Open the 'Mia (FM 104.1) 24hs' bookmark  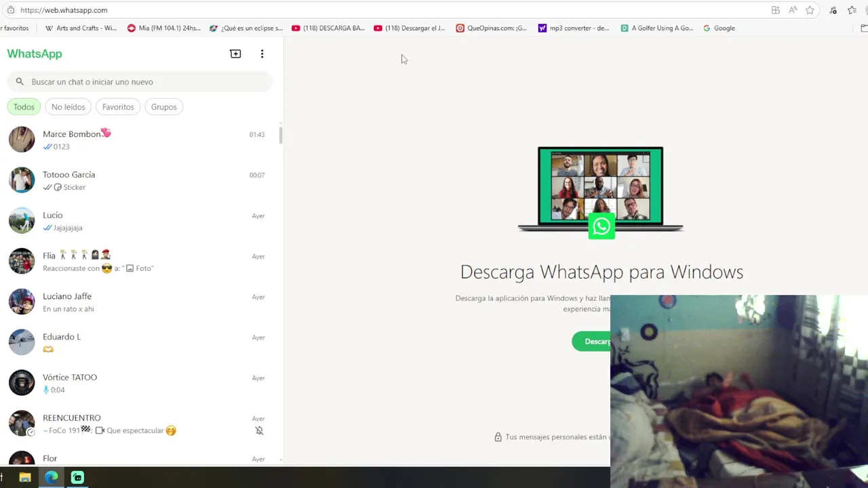164,28
